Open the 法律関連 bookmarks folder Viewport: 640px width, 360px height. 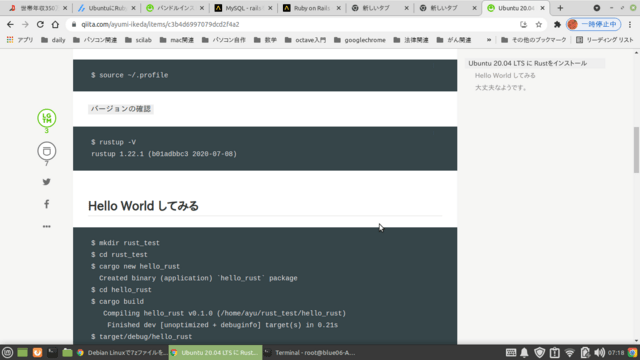[x=411, y=40]
